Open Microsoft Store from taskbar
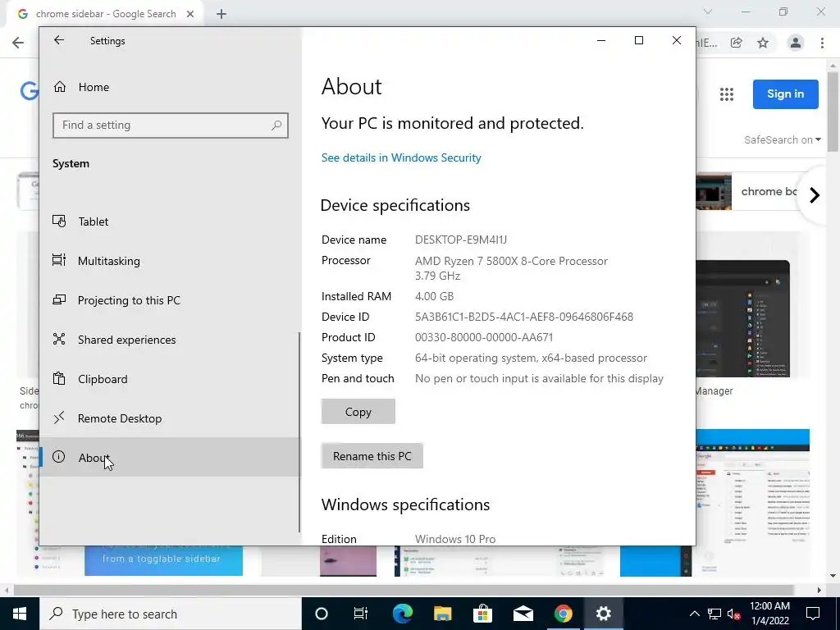840x630 pixels. coord(482,614)
